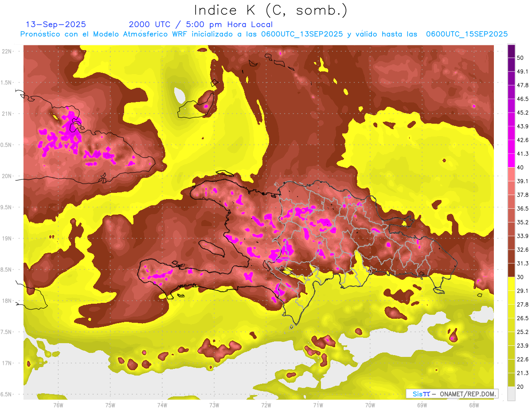Click the "22N" latitude label
Screen dimensions: 532x411
point(7,51)
